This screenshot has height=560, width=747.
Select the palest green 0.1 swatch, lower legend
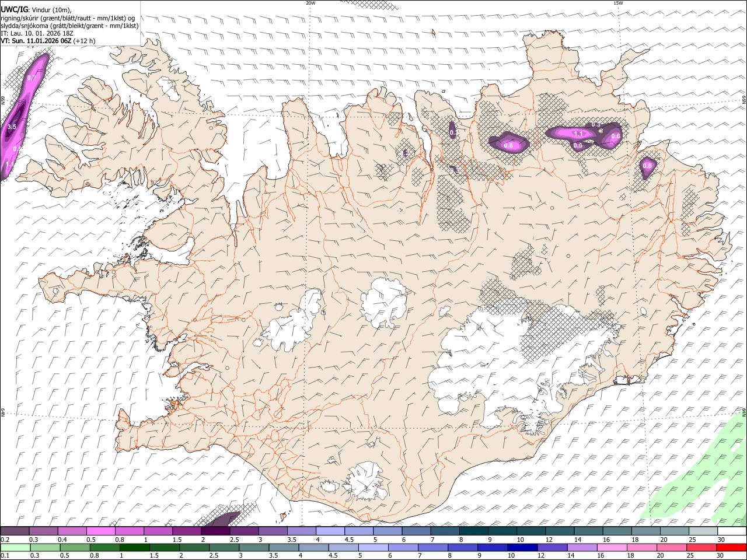(x=15, y=547)
